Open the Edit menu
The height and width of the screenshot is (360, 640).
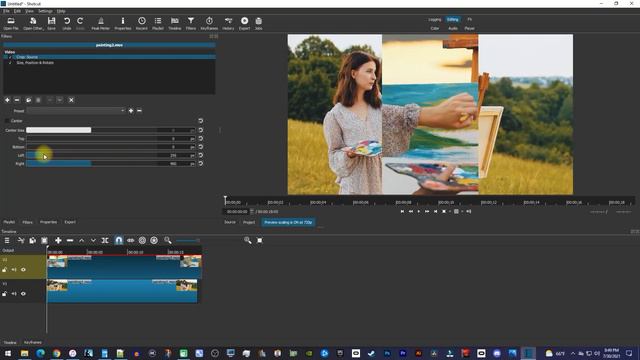(17, 11)
